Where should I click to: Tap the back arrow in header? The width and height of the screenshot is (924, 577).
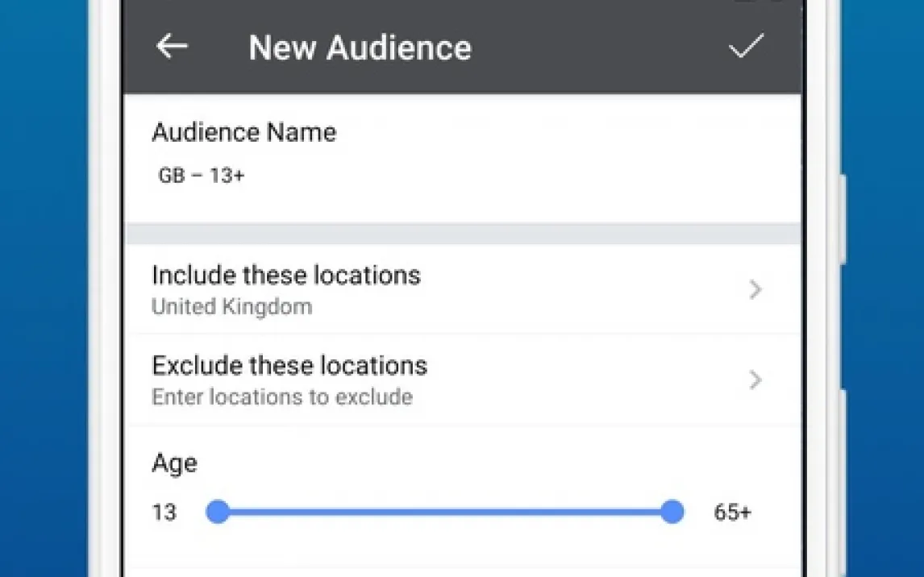click(172, 47)
